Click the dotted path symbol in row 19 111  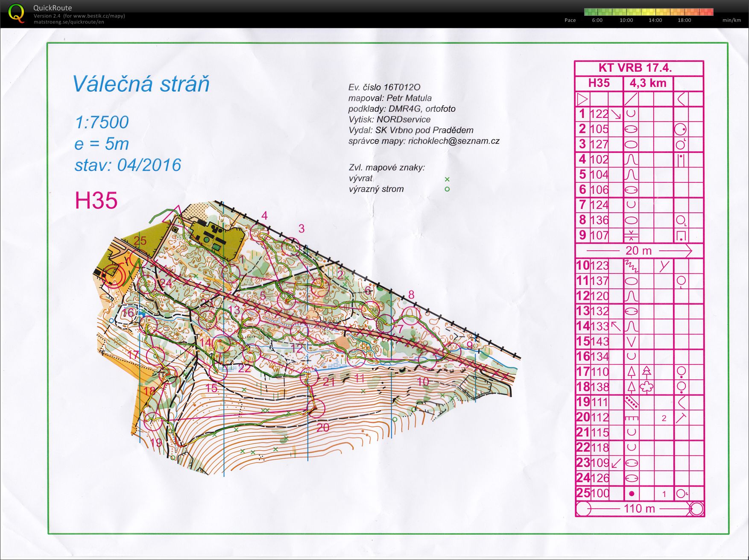(631, 402)
